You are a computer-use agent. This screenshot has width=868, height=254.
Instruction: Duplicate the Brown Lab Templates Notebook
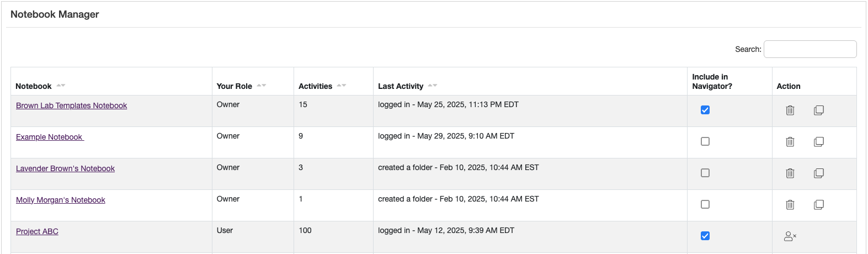[x=818, y=110]
